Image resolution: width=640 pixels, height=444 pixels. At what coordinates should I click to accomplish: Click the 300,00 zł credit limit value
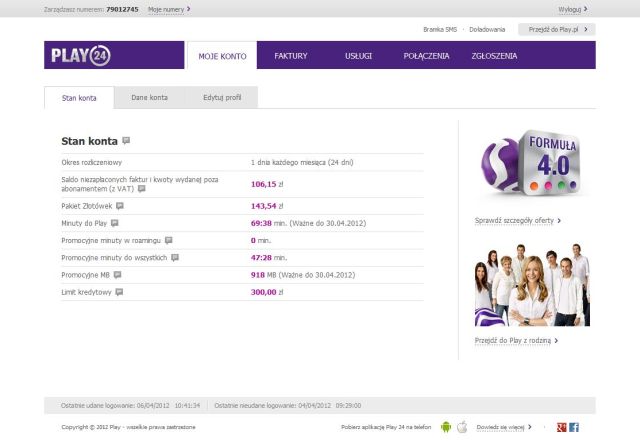tap(267, 292)
